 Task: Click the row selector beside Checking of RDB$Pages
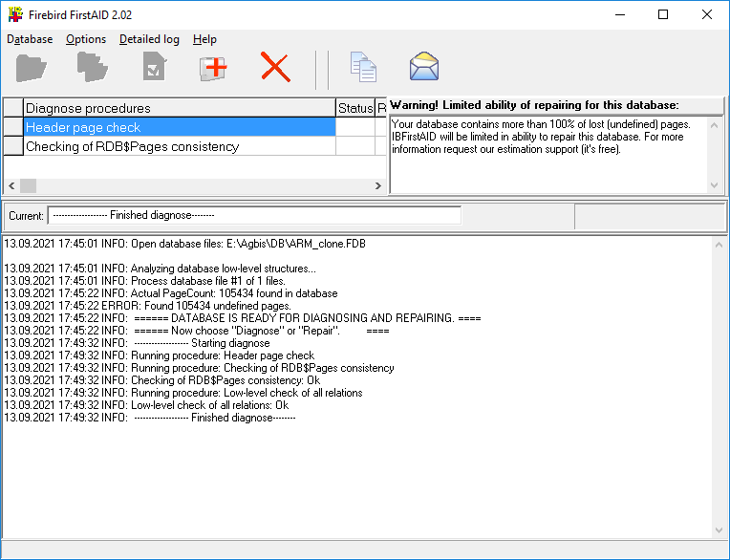coord(13,146)
